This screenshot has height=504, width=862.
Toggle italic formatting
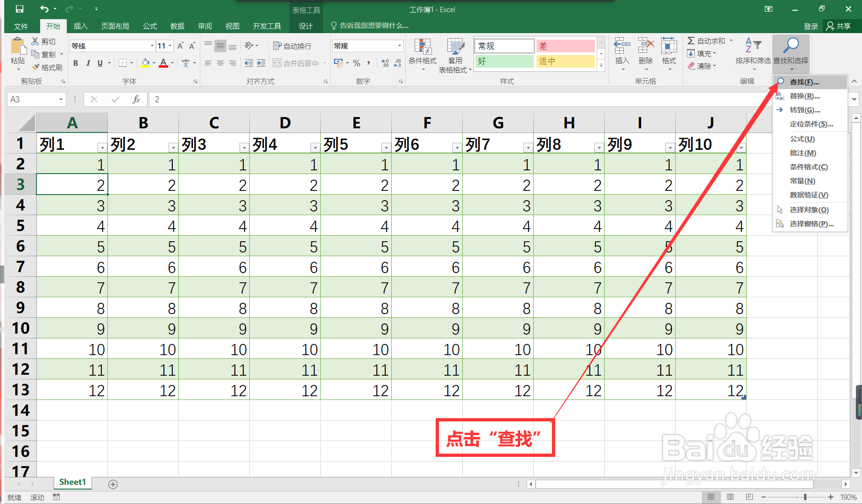click(x=88, y=63)
